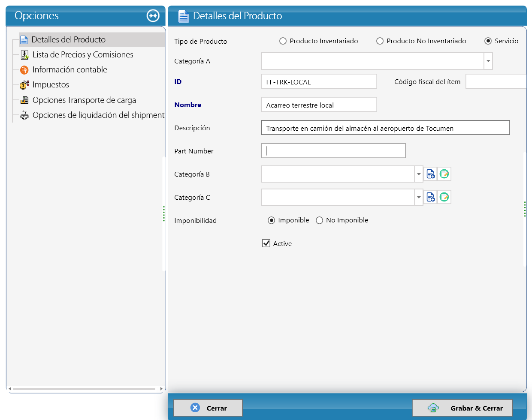The image size is (532, 420).
Task: Choose the No Imponible radio option
Action: point(319,220)
